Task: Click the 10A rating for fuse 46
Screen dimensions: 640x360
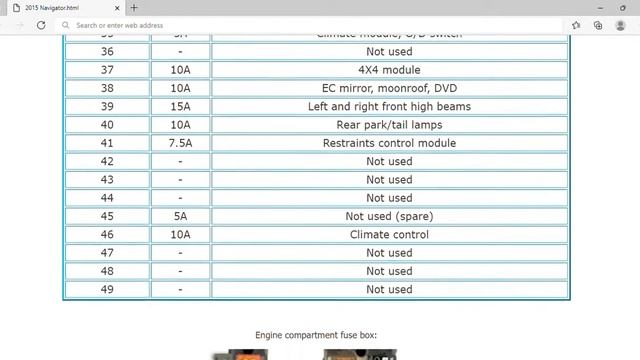Action: click(x=180, y=235)
